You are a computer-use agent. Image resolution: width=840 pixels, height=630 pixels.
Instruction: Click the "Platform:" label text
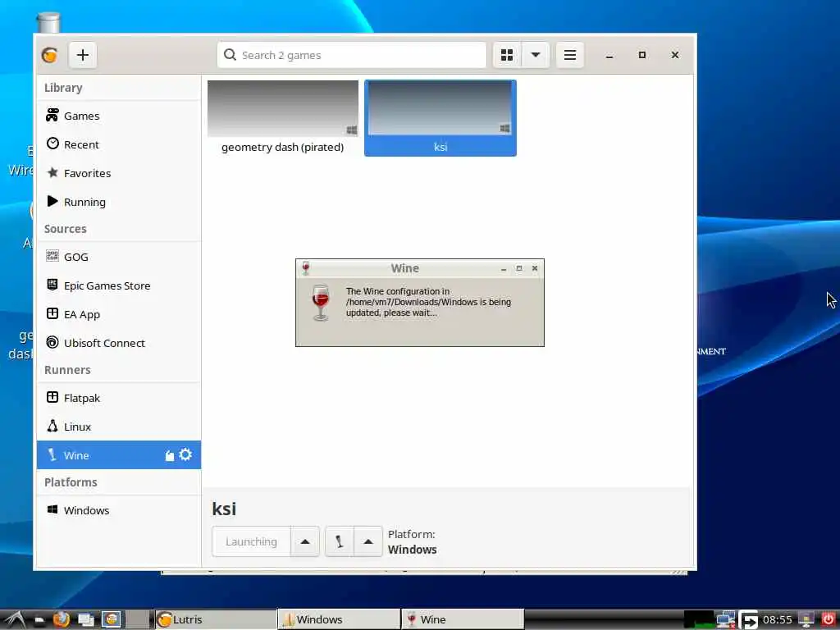click(412, 534)
